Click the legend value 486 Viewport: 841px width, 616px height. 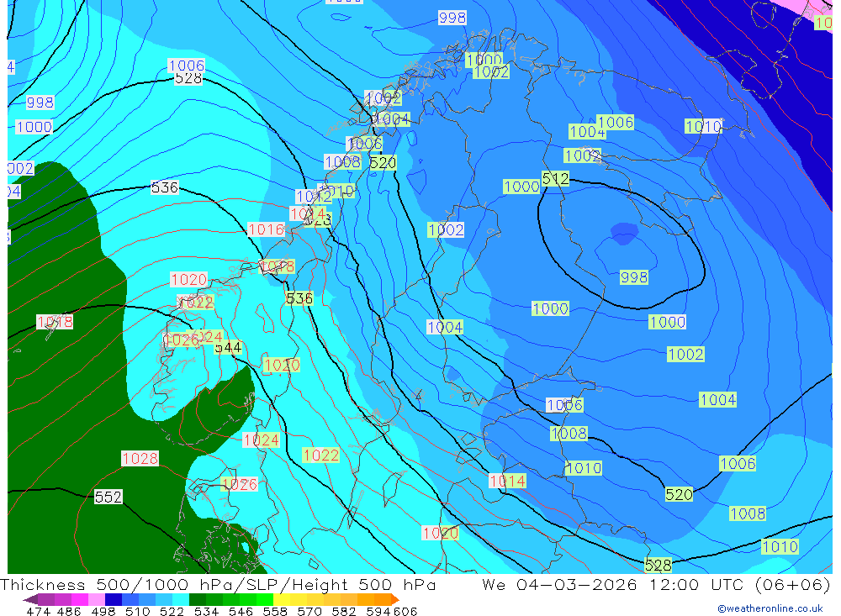(69, 611)
